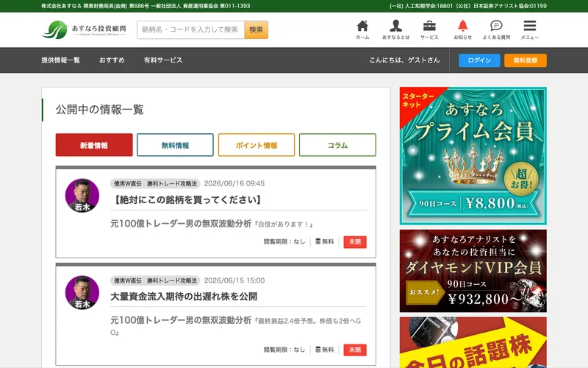Screen dimensions: 588x368
Task: Click 若木 avatar on 06/15 post
Action: 82,292
